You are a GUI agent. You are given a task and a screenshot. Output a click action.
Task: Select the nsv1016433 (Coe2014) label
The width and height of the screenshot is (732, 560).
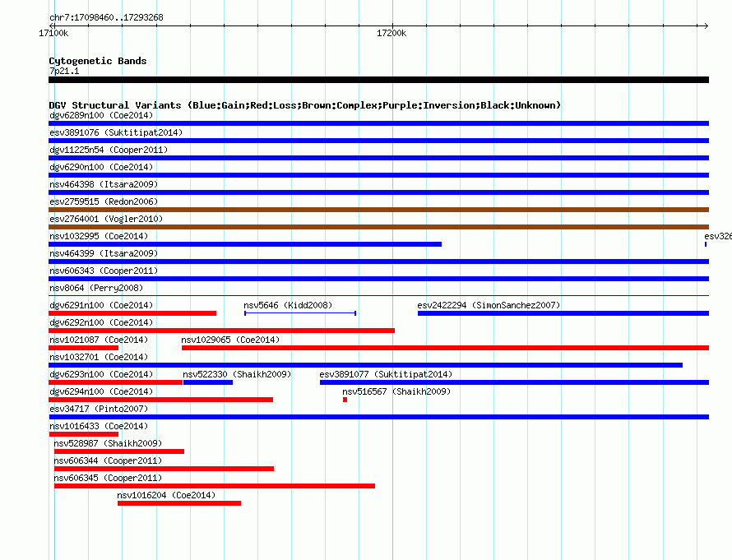pos(99,426)
